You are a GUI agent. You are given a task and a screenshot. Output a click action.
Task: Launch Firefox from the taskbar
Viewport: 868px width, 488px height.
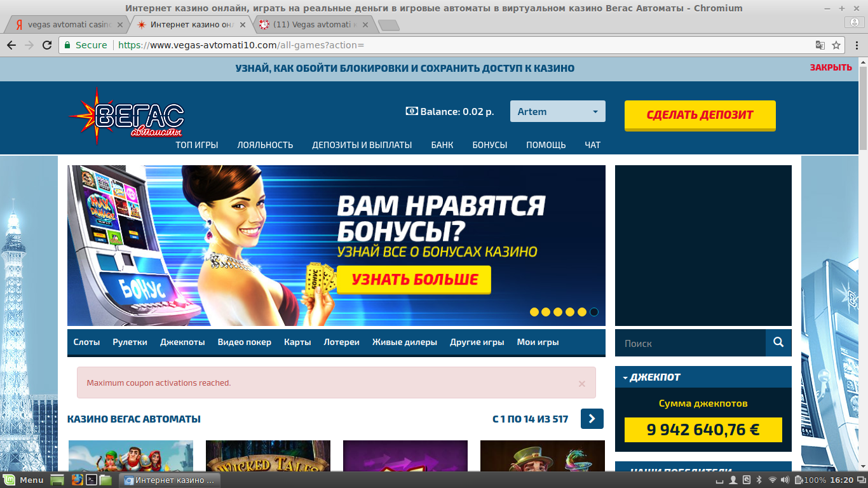77,480
